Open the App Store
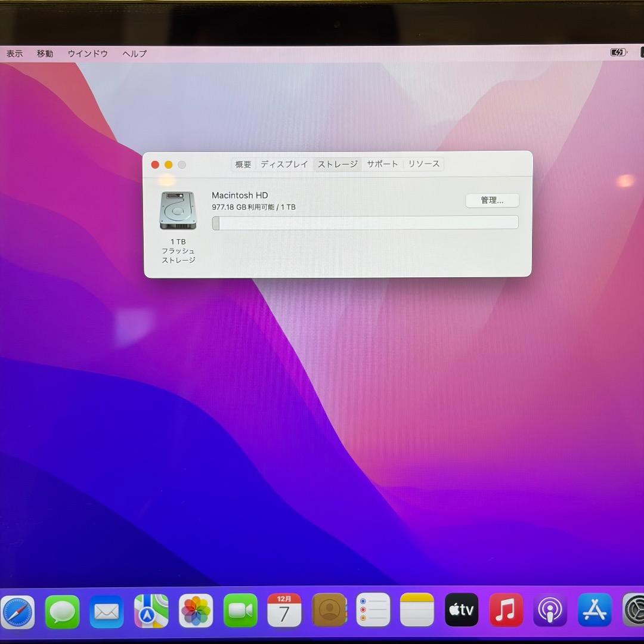 [594, 611]
